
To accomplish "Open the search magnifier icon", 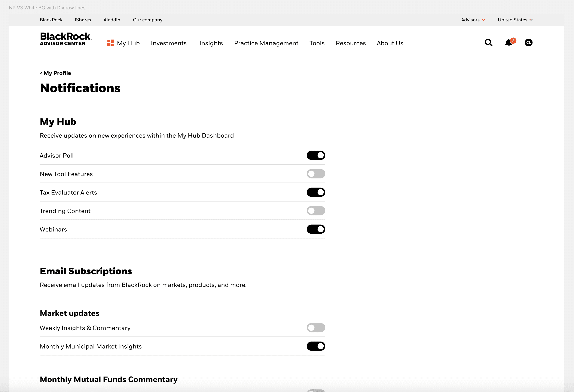I will [x=488, y=43].
